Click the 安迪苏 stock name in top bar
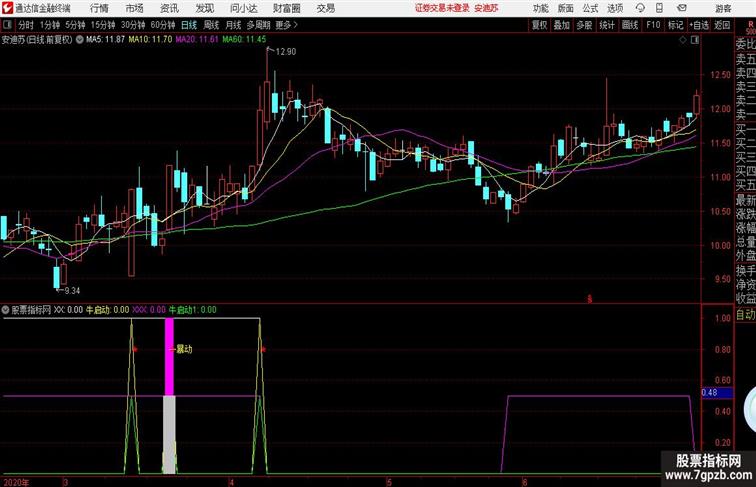 click(486, 8)
